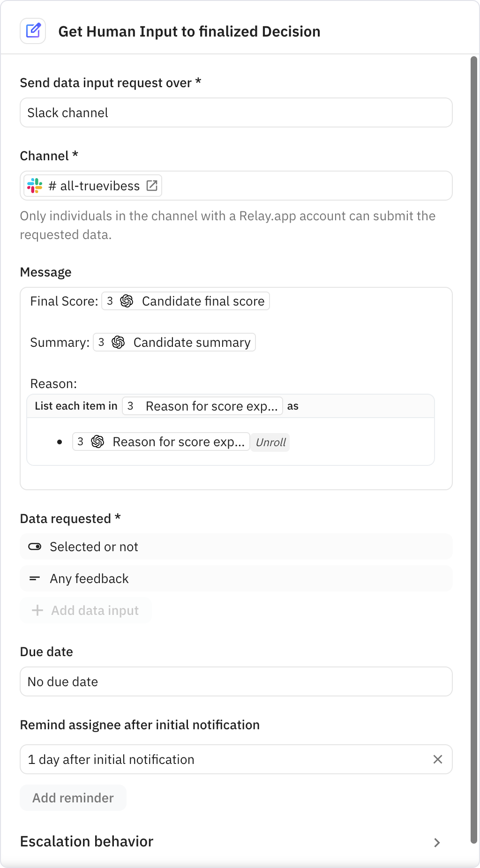Click the 'Data requested *' label
This screenshot has width=480, height=868.
70,518
